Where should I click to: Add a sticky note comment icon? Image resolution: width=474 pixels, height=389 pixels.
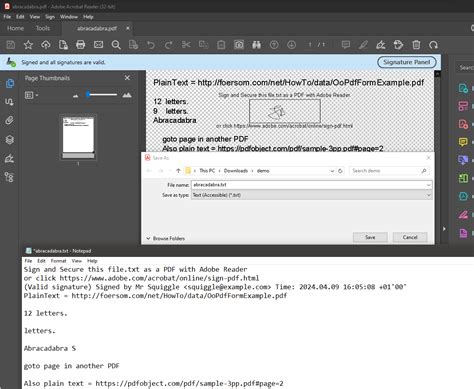tap(346, 45)
